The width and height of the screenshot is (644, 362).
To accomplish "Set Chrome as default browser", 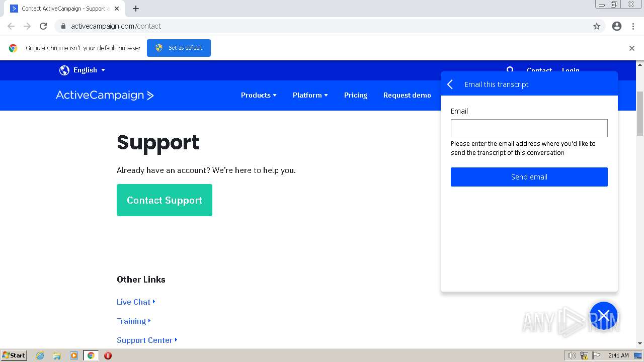I will (179, 48).
